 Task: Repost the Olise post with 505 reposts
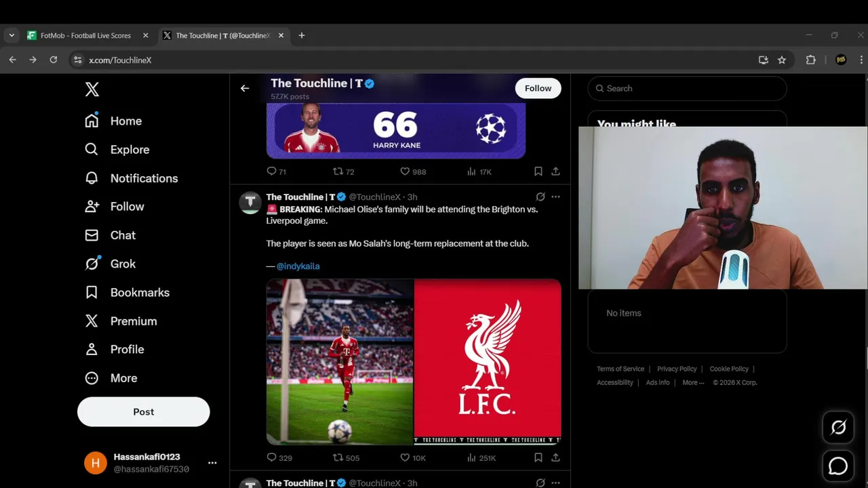coord(346,457)
